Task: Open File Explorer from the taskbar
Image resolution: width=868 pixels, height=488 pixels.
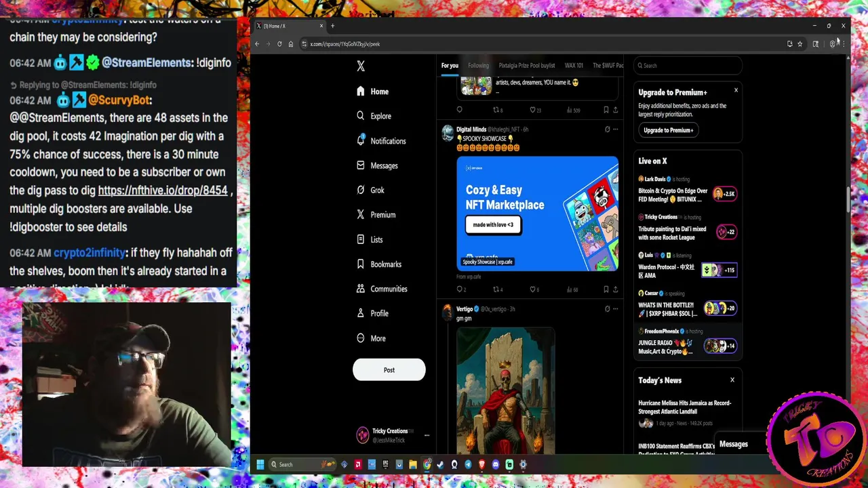Action: click(x=412, y=464)
